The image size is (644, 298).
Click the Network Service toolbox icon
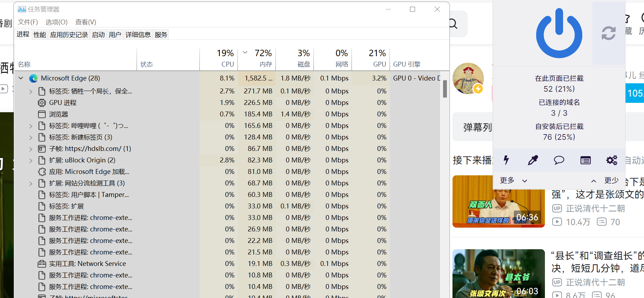click(42, 264)
